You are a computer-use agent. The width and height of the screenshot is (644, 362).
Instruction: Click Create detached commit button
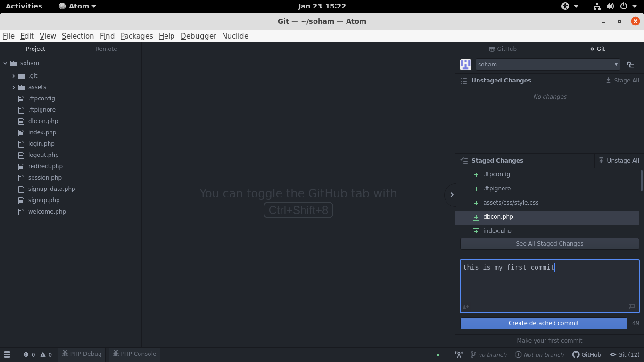544,323
